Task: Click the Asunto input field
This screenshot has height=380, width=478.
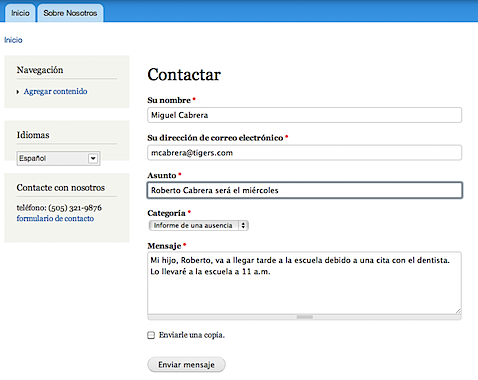Action: tap(304, 190)
